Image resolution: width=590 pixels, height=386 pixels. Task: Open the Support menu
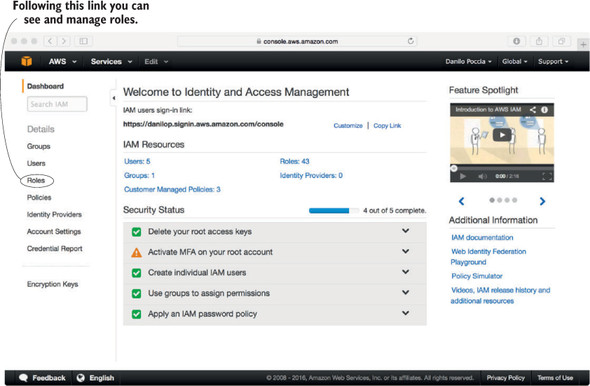(553, 61)
